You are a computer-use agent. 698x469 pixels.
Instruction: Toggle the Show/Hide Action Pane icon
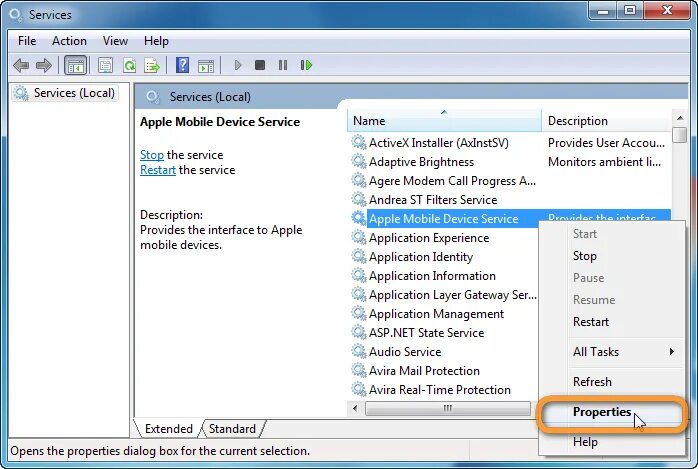pyautogui.click(x=206, y=66)
